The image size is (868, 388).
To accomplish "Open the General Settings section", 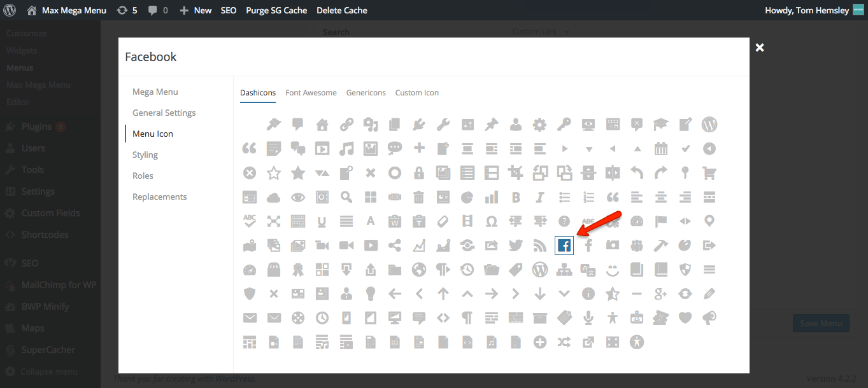I will pyautogui.click(x=164, y=113).
